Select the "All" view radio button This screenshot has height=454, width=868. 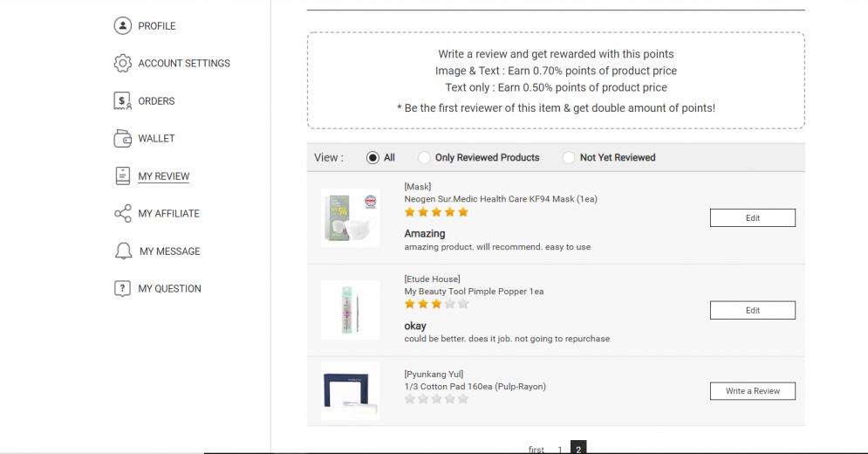[372, 157]
